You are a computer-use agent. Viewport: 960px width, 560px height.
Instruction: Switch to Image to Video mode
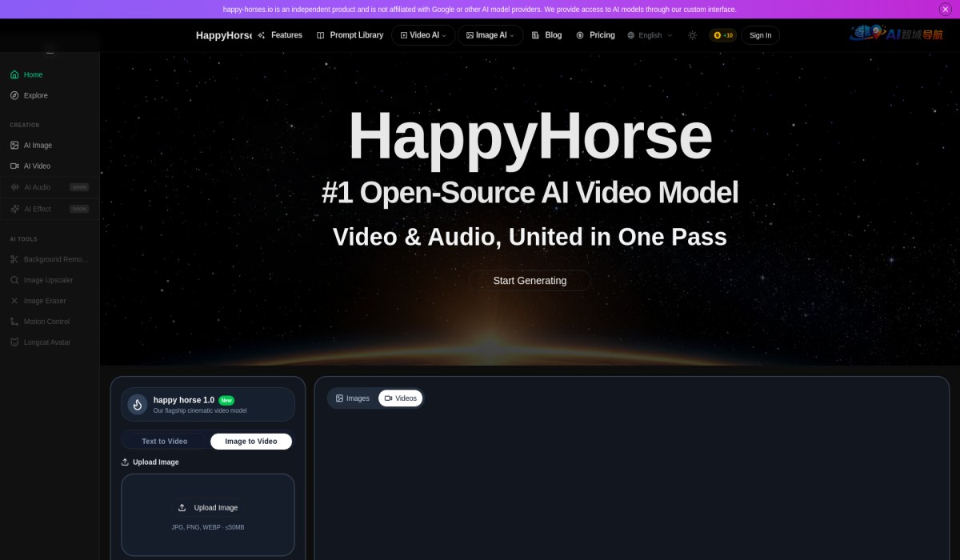[251, 442]
